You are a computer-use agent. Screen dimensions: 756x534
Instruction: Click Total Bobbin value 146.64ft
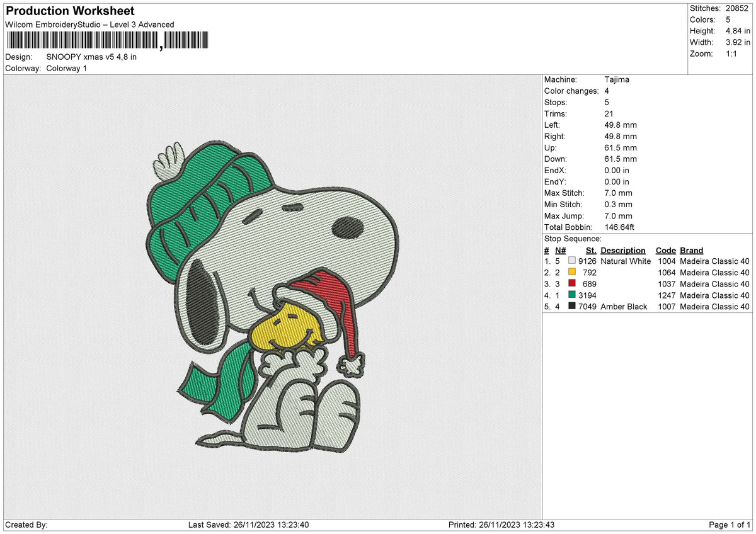coord(620,227)
